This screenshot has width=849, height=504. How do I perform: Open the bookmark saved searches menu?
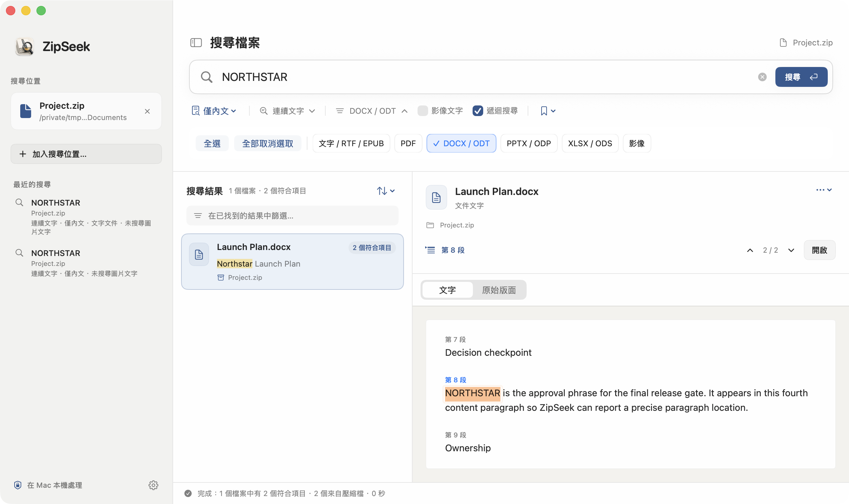point(548,111)
